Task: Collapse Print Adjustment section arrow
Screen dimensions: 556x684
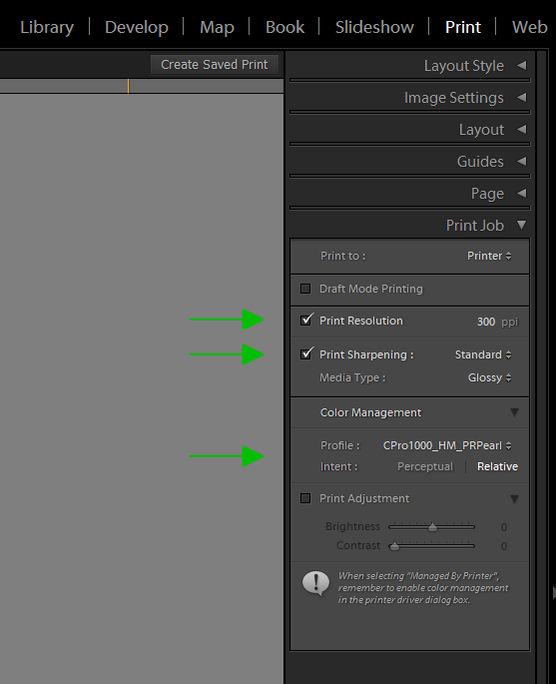Action: pyautogui.click(x=515, y=499)
